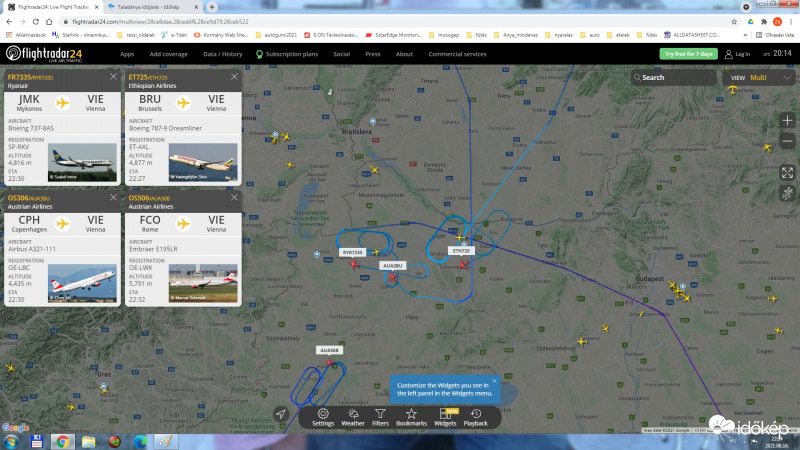The width and height of the screenshot is (800, 450).
Task: Click the Flightradar24 logo
Action: click(x=44, y=54)
